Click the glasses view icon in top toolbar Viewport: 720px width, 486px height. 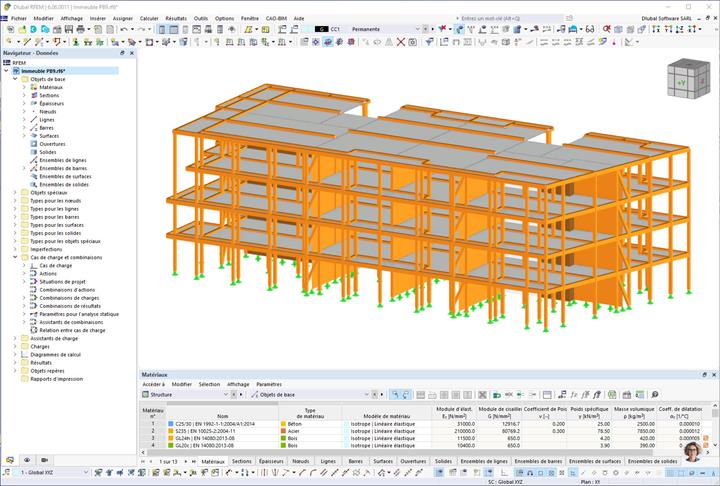click(590, 29)
